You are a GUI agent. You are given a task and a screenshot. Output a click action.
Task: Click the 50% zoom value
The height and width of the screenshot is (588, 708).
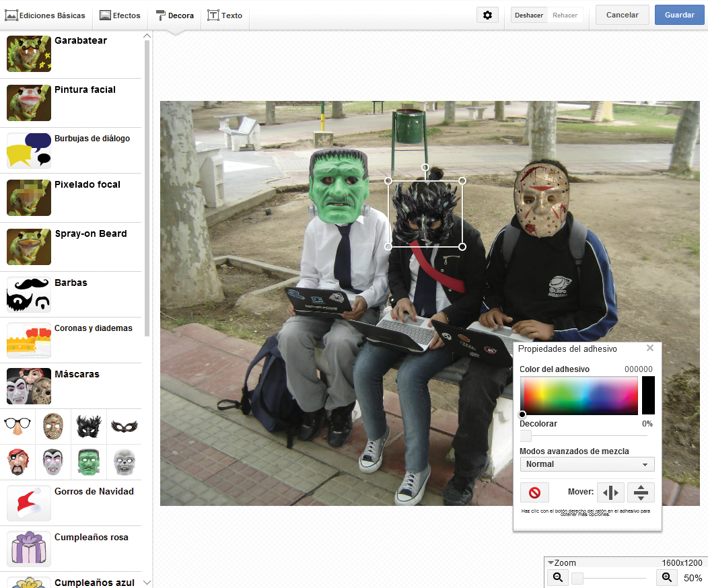693,578
